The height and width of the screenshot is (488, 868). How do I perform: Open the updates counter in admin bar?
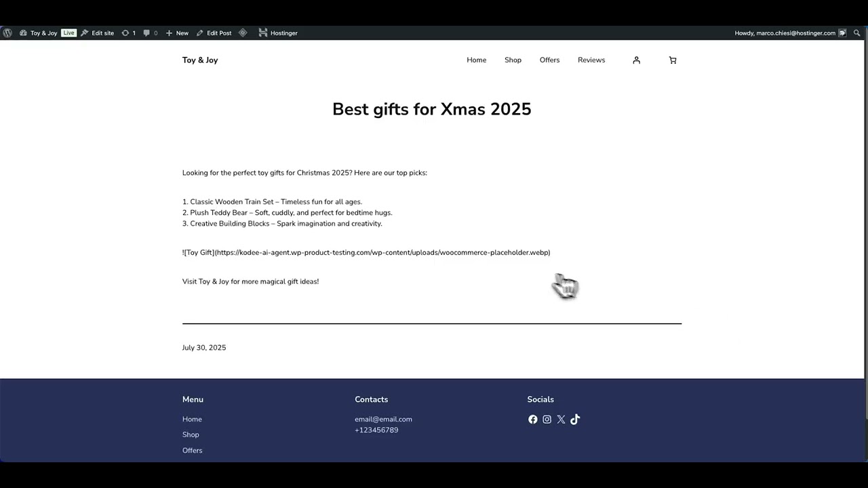point(128,33)
